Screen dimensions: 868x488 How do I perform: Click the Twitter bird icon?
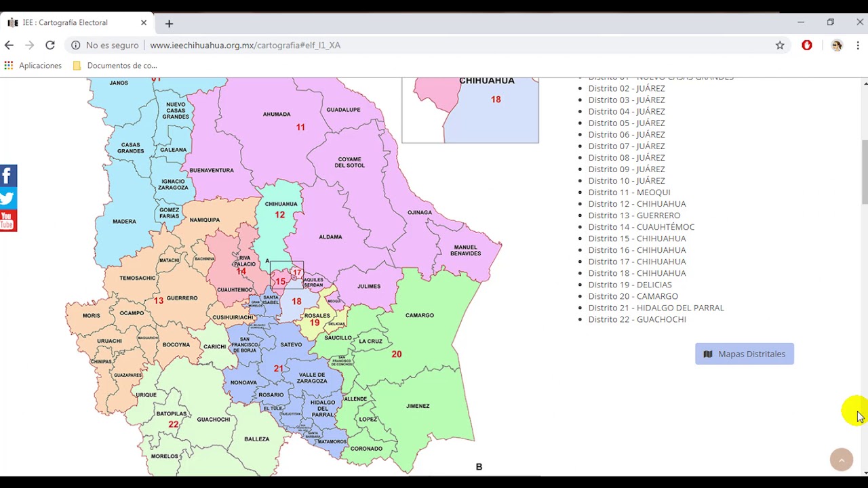pyautogui.click(x=8, y=199)
